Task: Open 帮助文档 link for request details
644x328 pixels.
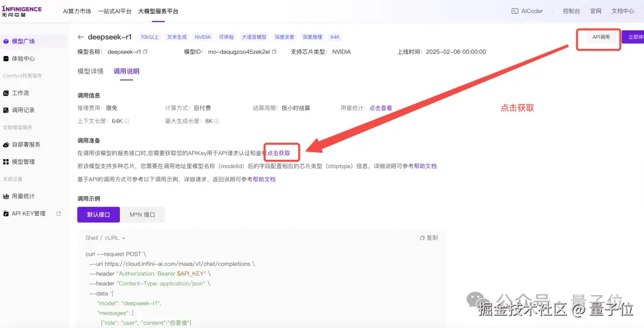Action: pyautogui.click(x=264, y=180)
